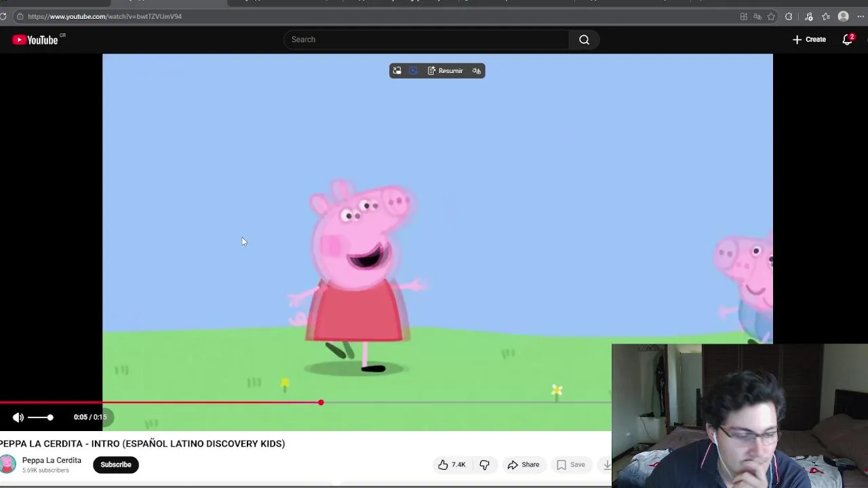
Task: Reload the page with the refresh icon
Action: [3, 16]
